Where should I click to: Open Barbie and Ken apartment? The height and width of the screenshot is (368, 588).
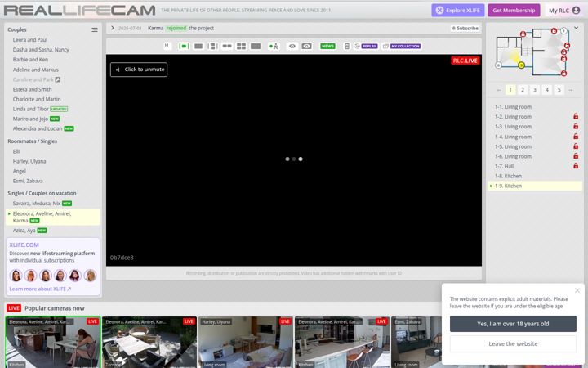click(30, 60)
